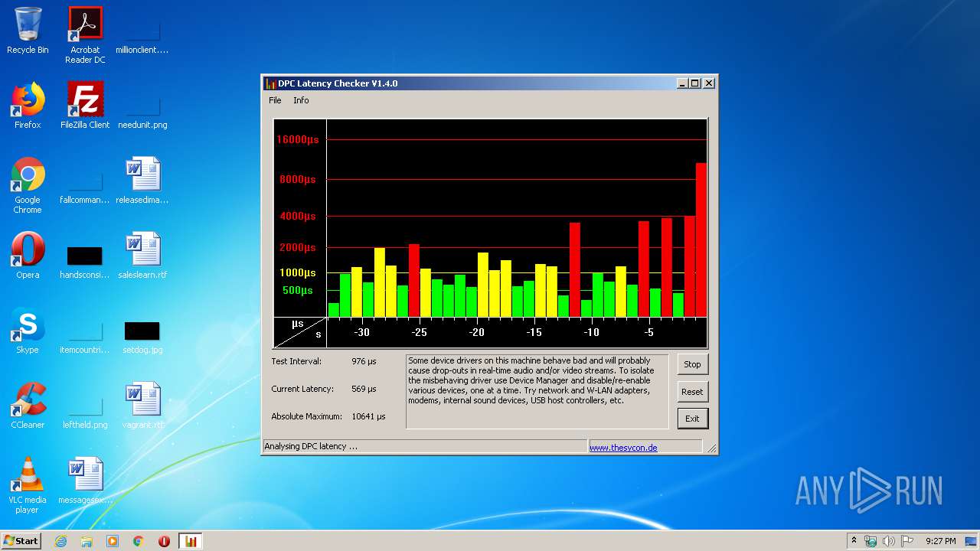980x551 pixels.
Task: Select the messagesex document icon
Action: (x=85, y=481)
